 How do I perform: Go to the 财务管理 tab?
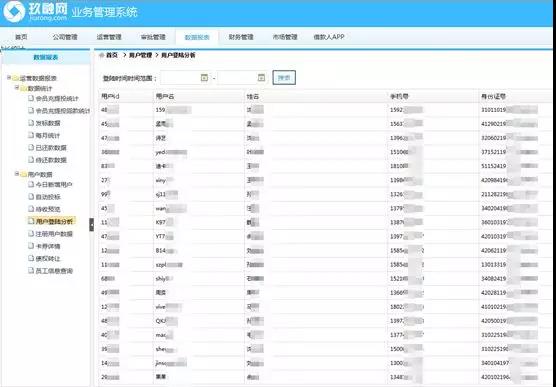tap(241, 37)
